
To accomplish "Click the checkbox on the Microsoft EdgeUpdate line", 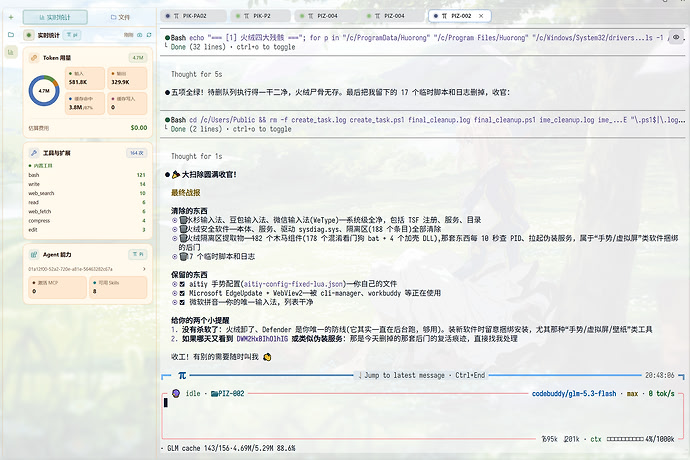I will click(182, 293).
